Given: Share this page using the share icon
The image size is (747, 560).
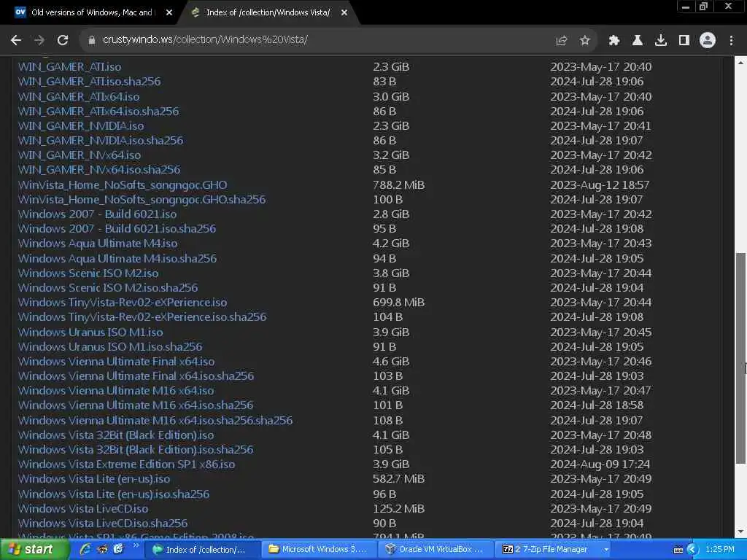Looking at the screenshot, I should tap(561, 41).
